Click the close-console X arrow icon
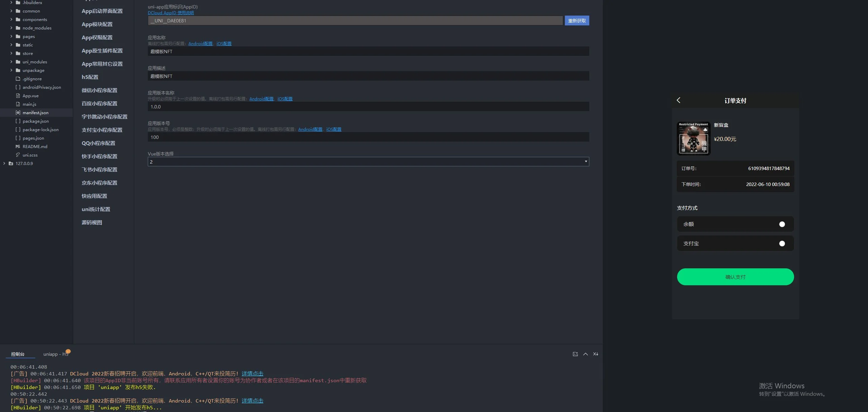Screen dimensions: 868x412 pyautogui.click(x=595, y=354)
